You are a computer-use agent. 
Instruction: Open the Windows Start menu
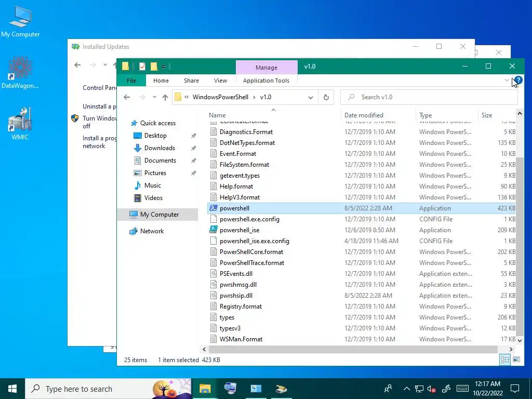(x=12, y=389)
